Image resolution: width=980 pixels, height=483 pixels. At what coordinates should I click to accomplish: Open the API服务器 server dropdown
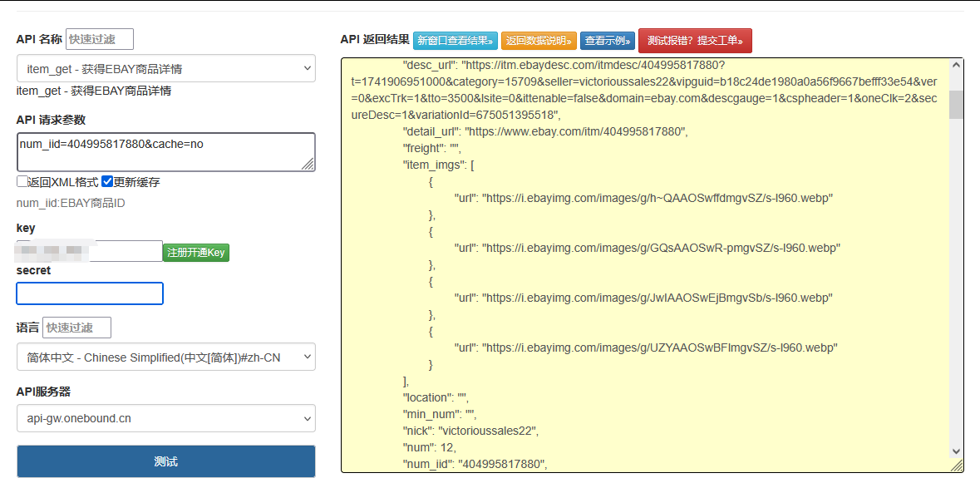coord(165,418)
